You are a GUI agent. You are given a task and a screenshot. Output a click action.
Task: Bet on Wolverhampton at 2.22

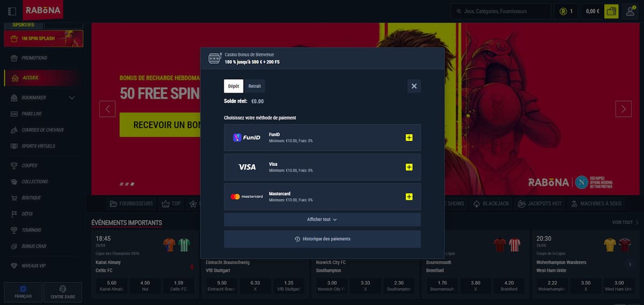(x=553, y=286)
